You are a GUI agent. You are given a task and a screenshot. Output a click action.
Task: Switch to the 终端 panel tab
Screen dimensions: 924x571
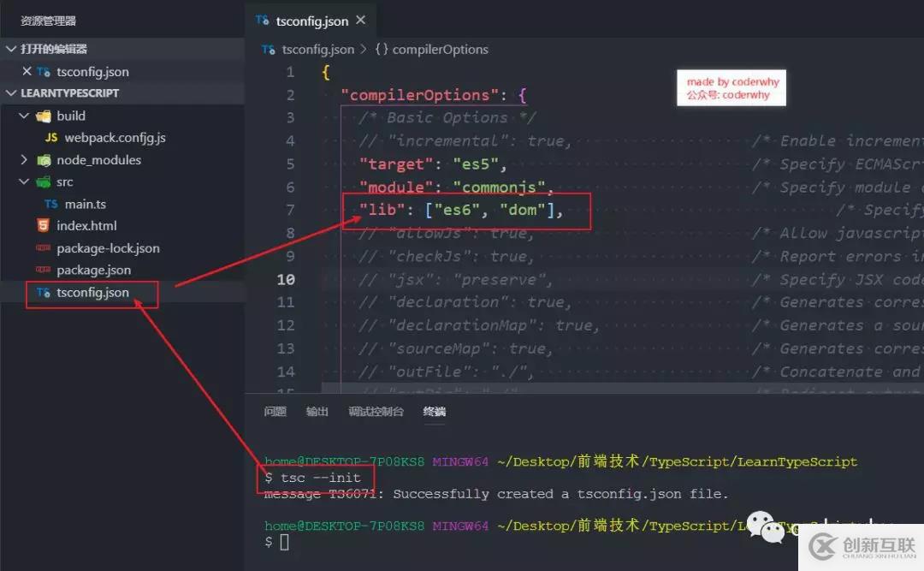click(435, 412)
